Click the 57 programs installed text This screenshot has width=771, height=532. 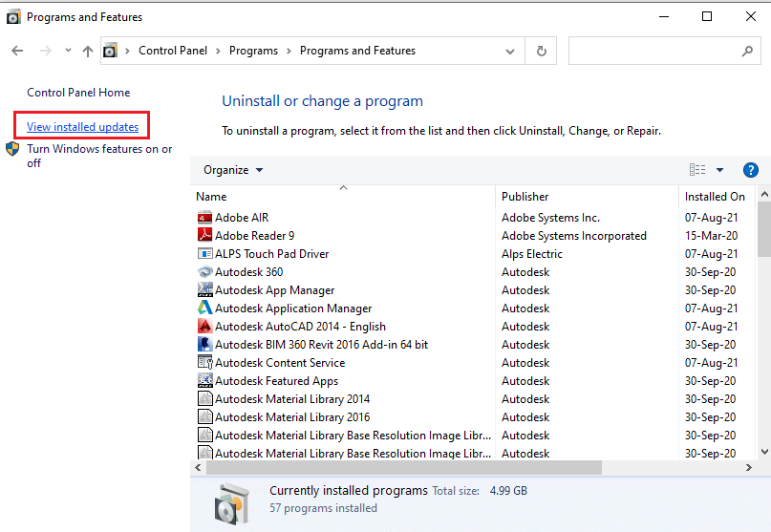(323, 508)
